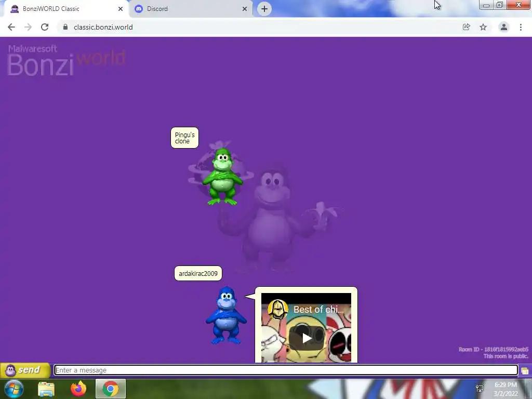Open the Chrome profile menu

click(x=504, y=27)
